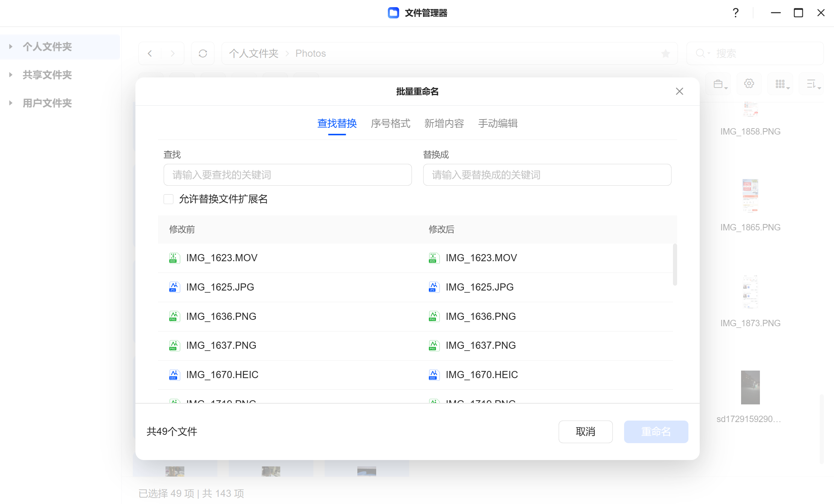Expand the 个人文件夹 tree node

click(x=11, y=47)
